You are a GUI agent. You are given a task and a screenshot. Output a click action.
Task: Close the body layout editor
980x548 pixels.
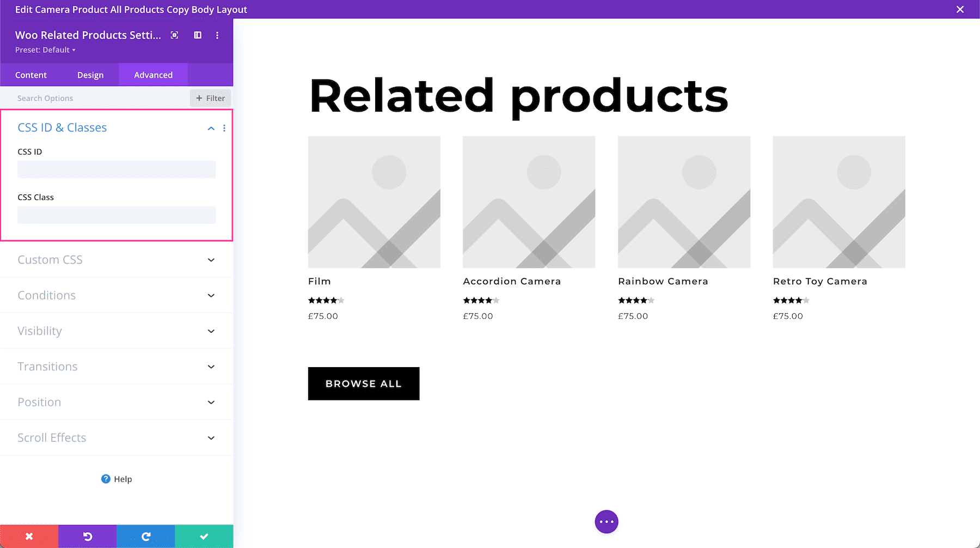pos(960,9)
